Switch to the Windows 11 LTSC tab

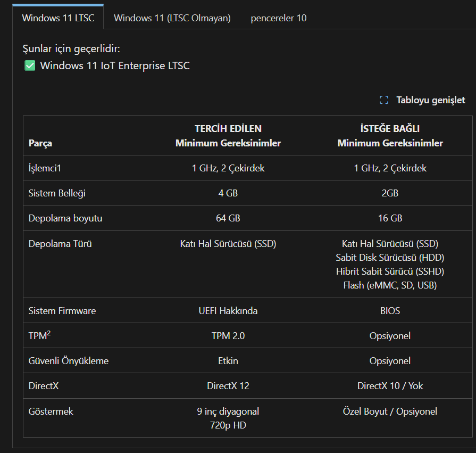pyautogui.click(x=58, y=18)
